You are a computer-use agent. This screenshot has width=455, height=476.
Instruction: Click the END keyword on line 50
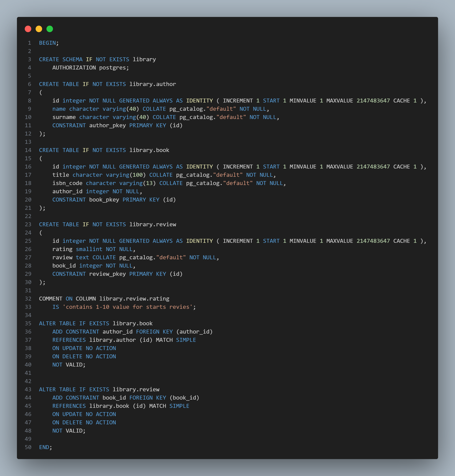(x=44, y=447)
